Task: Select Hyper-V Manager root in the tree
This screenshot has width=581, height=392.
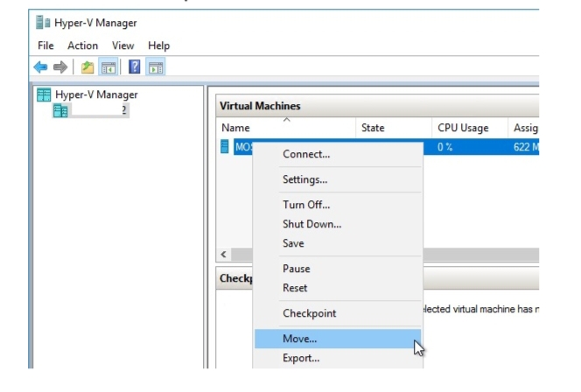Action: point(96,94)
